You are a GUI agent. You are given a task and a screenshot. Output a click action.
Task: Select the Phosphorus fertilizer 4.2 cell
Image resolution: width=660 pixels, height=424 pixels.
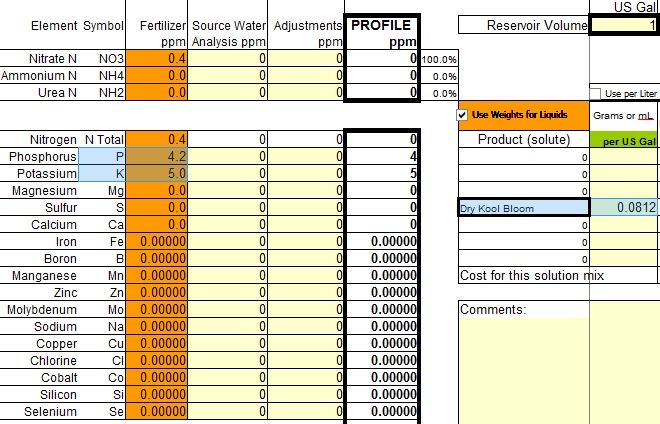pos(157,157)
